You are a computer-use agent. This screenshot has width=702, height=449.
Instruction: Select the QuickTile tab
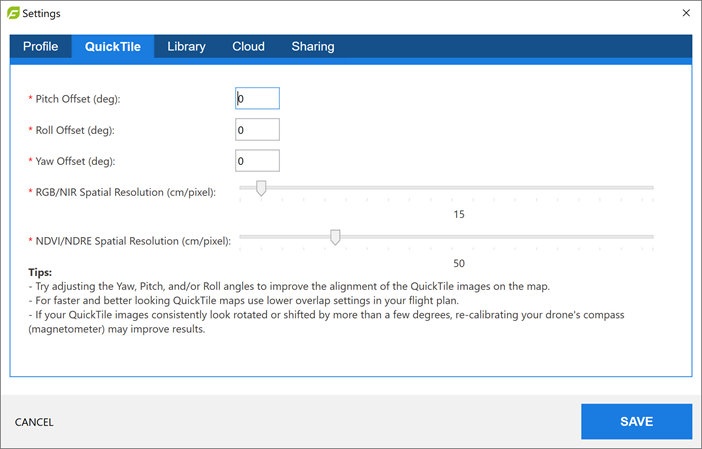pyautogui.click(x=112, y=47)
